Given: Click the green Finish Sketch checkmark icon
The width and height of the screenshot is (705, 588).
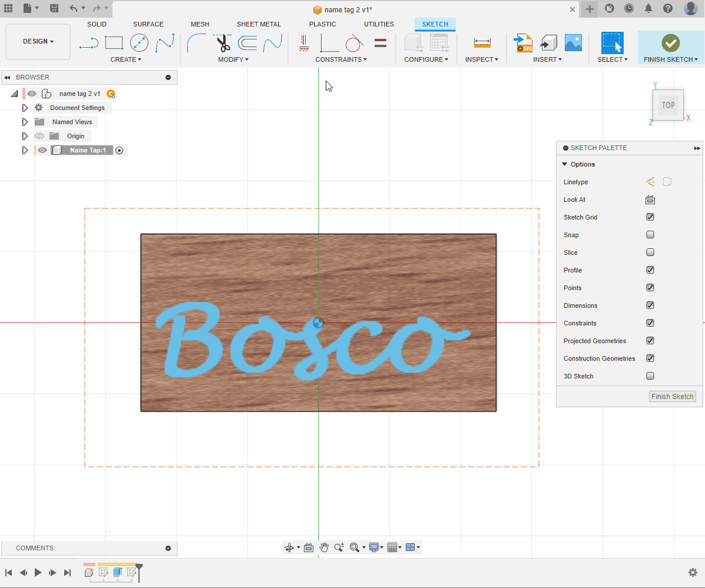Looking at the screenshot, I should (x=670, y=43).
